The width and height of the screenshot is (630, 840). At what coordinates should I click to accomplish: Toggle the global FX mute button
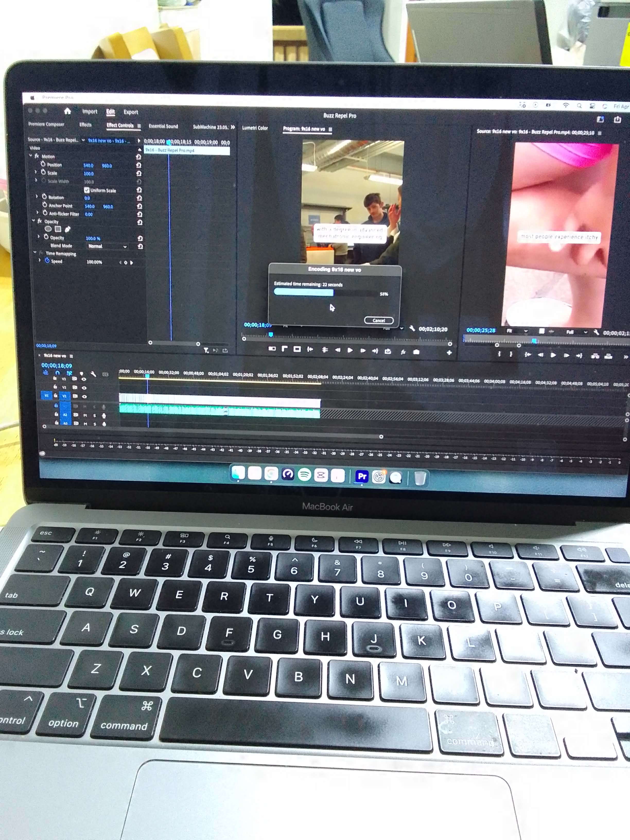(403, 352)
